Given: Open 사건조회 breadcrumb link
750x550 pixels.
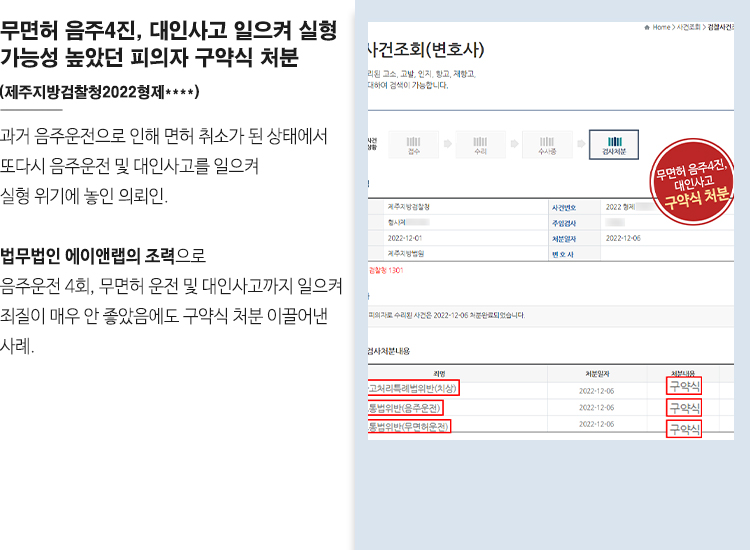Looking at the screenshot, I should 690,28.
